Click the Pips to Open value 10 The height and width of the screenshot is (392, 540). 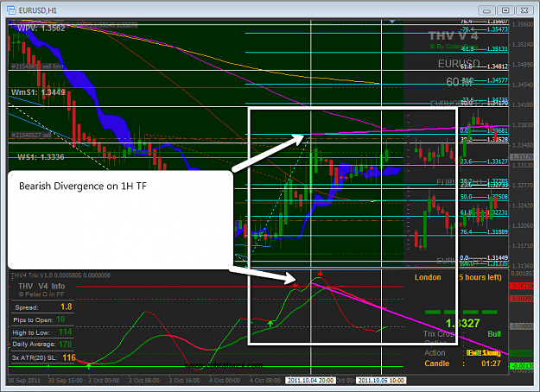[x=60, y=319]
